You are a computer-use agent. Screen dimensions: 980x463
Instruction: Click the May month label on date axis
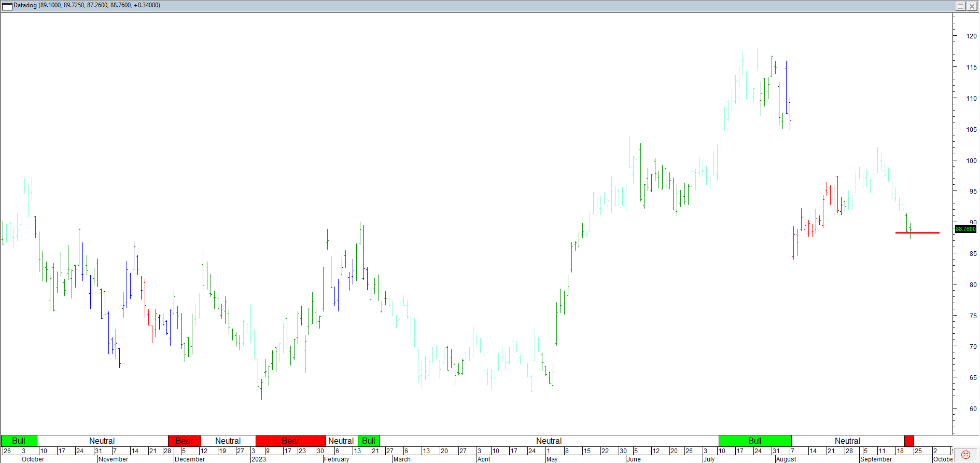(552, 459)
